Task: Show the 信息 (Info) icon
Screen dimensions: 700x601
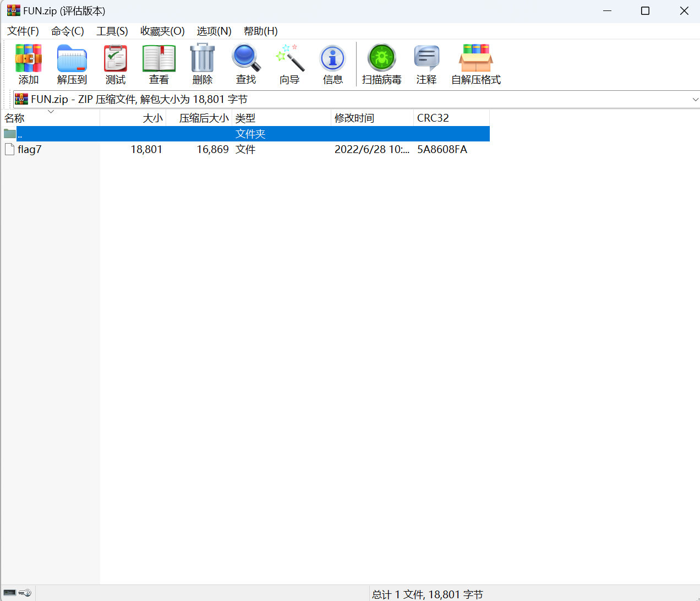Action: click(x=333, y=58)
